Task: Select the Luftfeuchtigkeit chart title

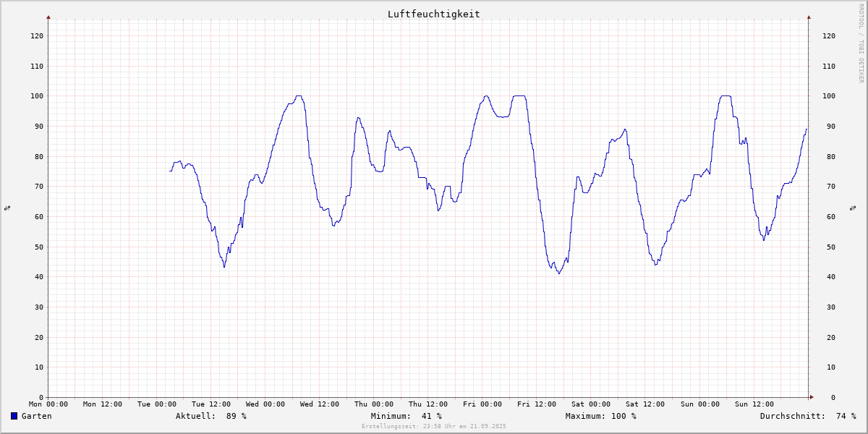Action: click(x=433, y=14)
